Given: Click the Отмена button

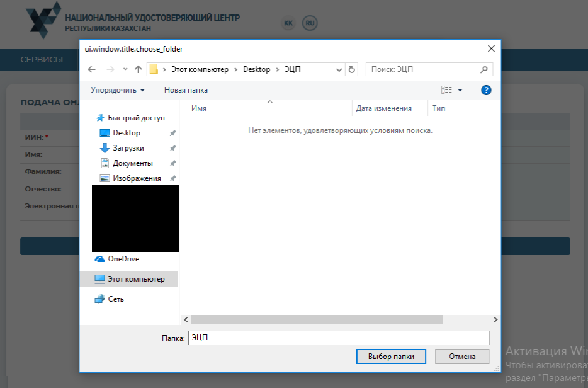Looking at the screenshot, I should [461, 356].
